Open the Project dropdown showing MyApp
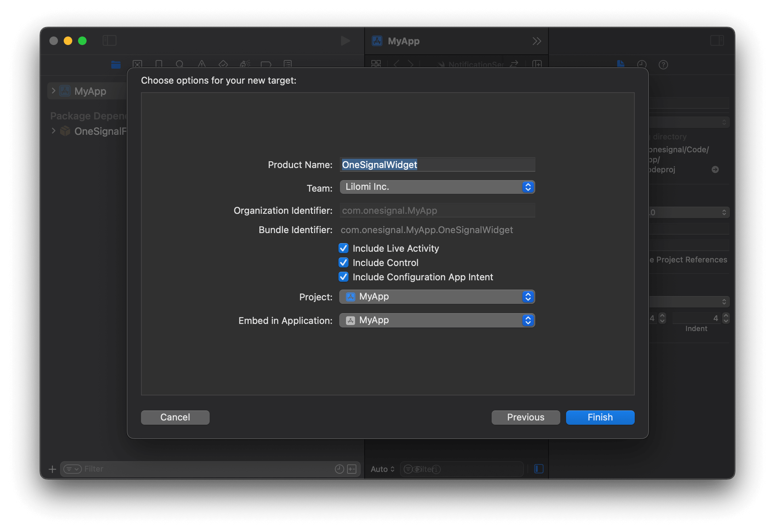775x532 pixels. [x=437, y=297]
